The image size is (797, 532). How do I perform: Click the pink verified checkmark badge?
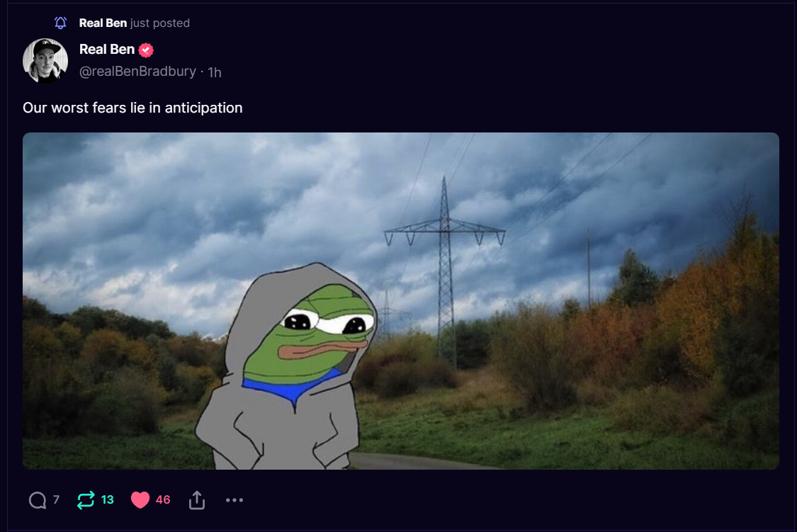(x=146, y=50)
